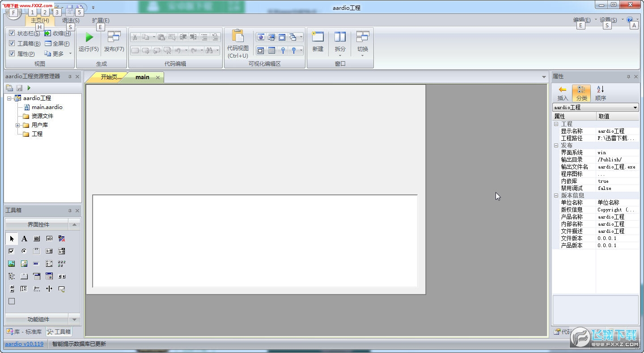
Task: Click the 插入 button in the properties panel
Action: point(563,93)
